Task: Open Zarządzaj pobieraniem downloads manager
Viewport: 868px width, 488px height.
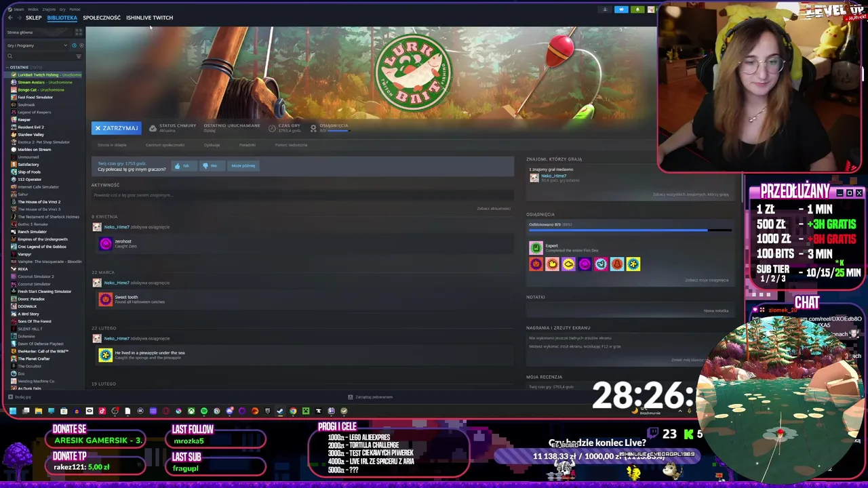Action: point(370,397)
